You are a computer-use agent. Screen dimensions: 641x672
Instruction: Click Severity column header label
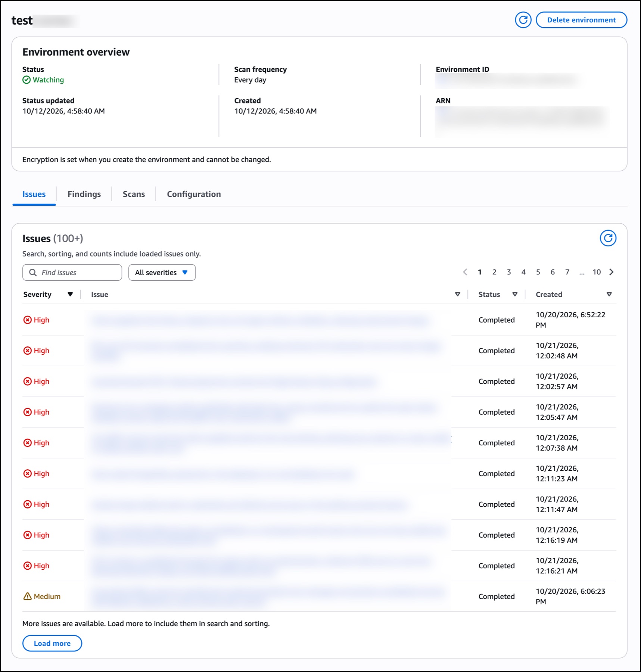[x=37, y=294]
